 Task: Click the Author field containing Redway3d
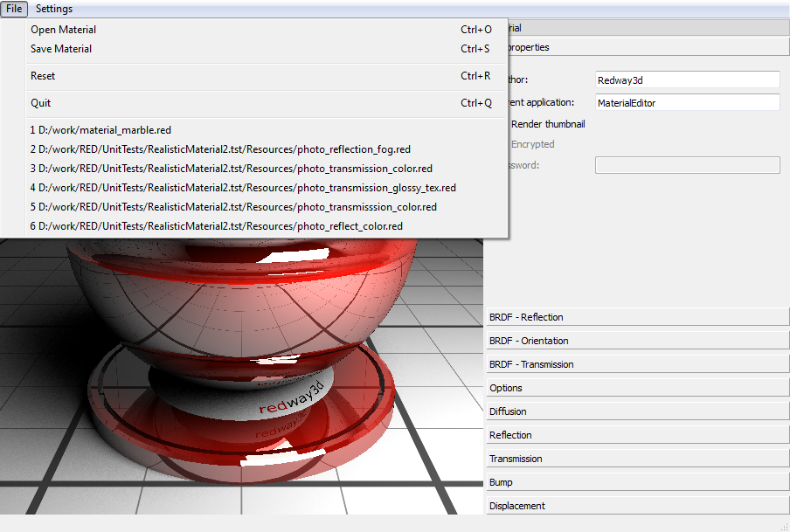687,80
